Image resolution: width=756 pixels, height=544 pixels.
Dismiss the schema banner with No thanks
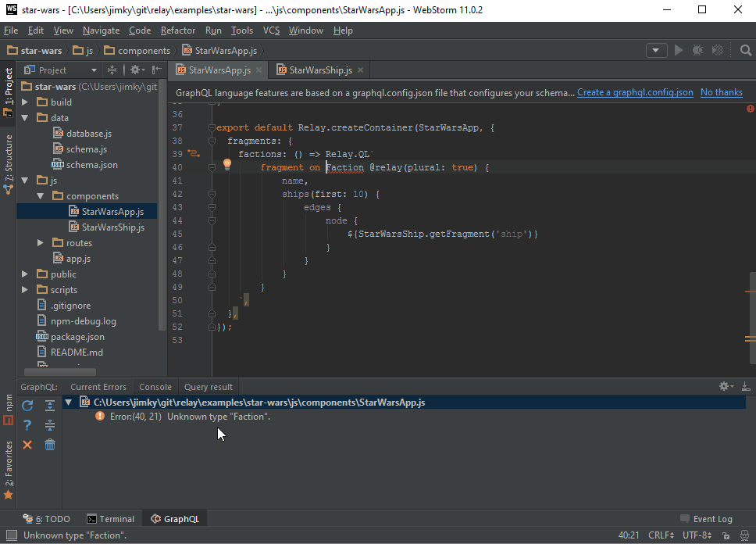pyautogui.click(x=721, y=91)
